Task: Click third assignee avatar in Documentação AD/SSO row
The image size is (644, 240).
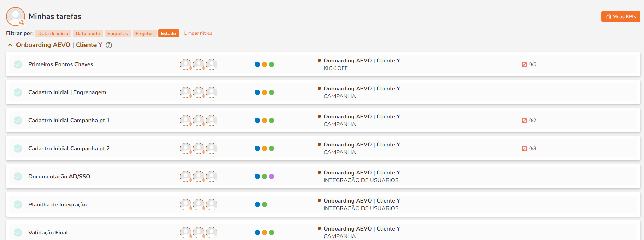Action: click(212, 177)
